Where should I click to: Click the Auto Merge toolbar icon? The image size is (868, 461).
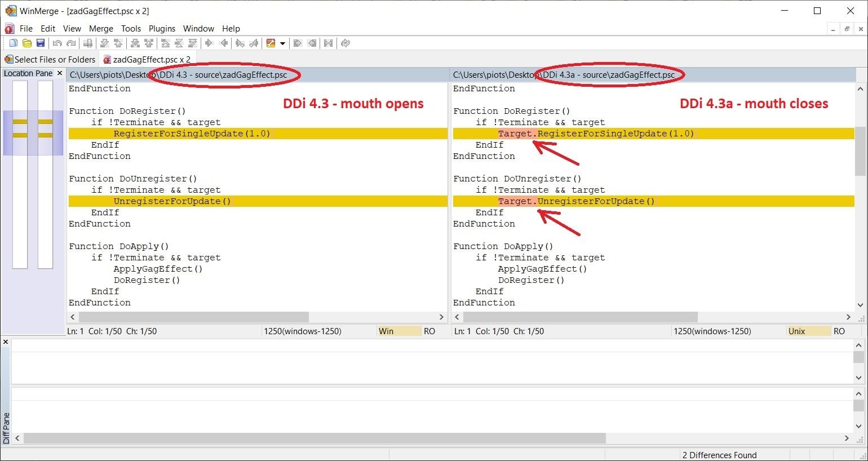pos(328,43)
